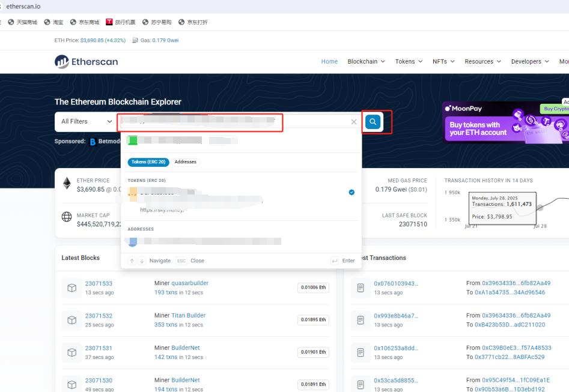Viewport: 569px width, 392px height.
Task: Open the All Filters dropdown
Action: (x=86, y=122)
